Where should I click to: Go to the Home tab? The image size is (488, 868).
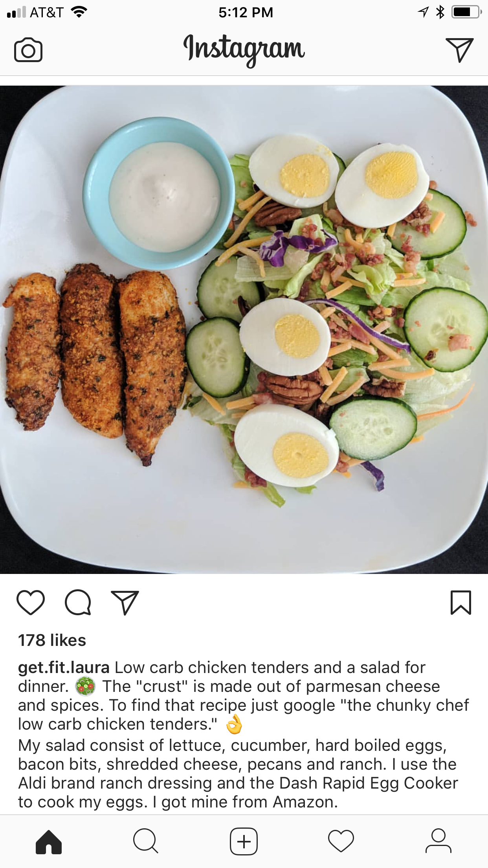click(49, 842)
